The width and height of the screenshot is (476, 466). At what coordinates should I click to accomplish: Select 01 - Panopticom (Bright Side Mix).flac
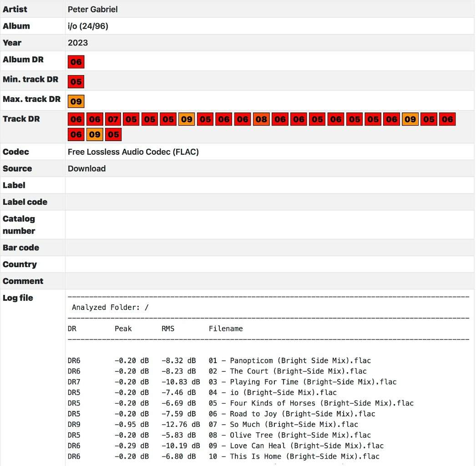point(289,361)
